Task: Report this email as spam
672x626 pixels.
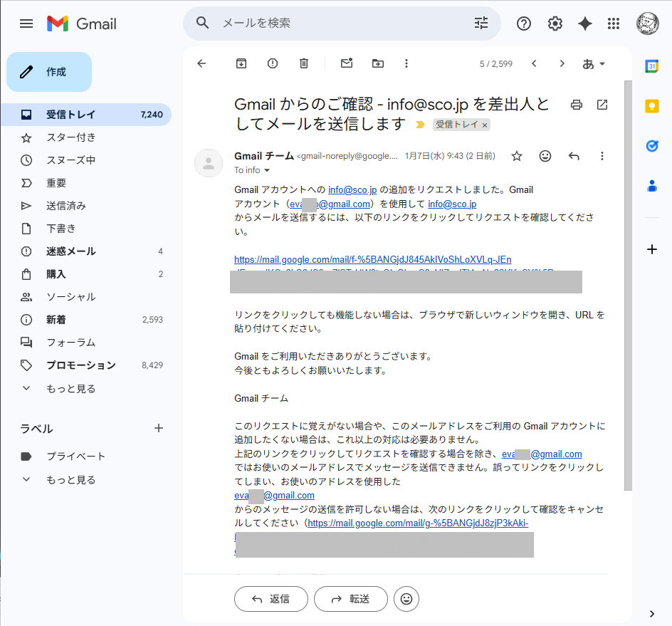Action: pyautogui.click(x=272, y=63)
